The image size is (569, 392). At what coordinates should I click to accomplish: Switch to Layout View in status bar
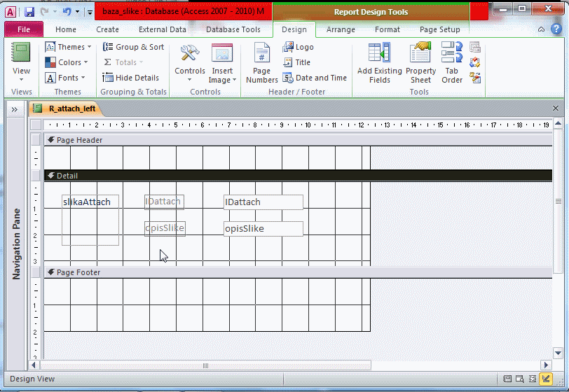click(x=533, y=379)
